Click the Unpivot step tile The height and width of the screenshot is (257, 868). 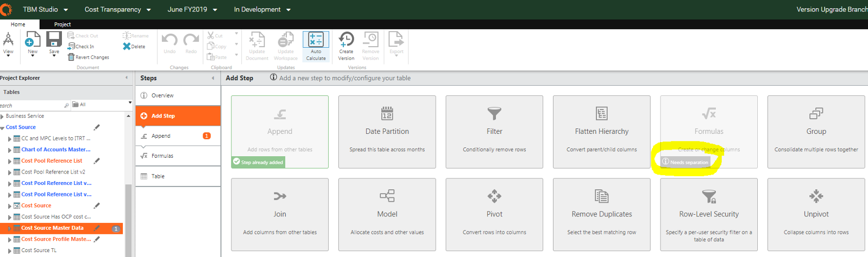pyautogui.click(x=816, y=214)
